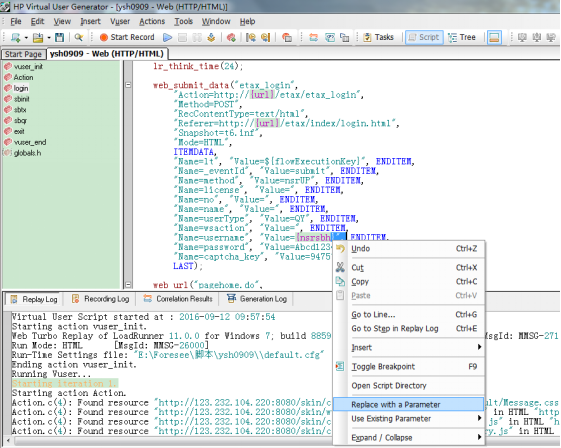The width and height of the screenshot is (561, 448).
Task: Switch to Tree view
Action: pyautogui.click(x=462, y=37)
